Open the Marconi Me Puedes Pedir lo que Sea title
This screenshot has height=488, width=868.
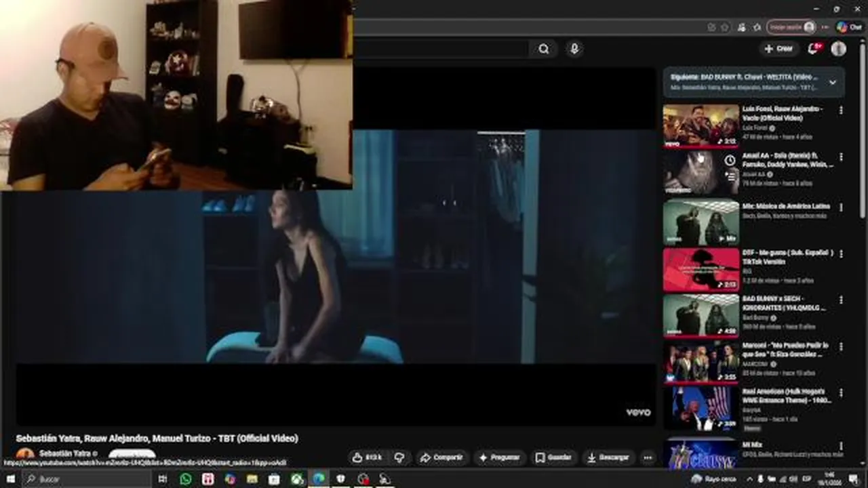tap(785, 350)
